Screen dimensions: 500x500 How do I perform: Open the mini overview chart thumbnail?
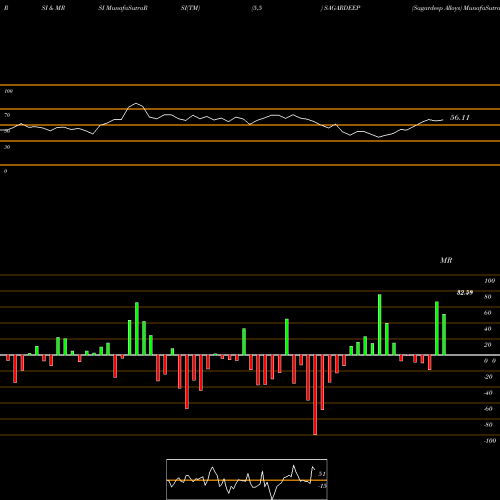(247, 479)
